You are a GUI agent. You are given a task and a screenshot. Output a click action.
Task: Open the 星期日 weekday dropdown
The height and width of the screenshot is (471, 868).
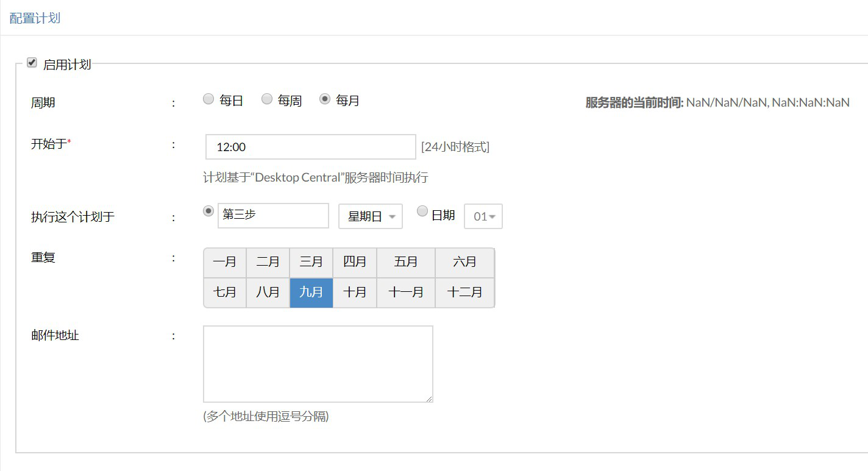(x=371, y=216)
